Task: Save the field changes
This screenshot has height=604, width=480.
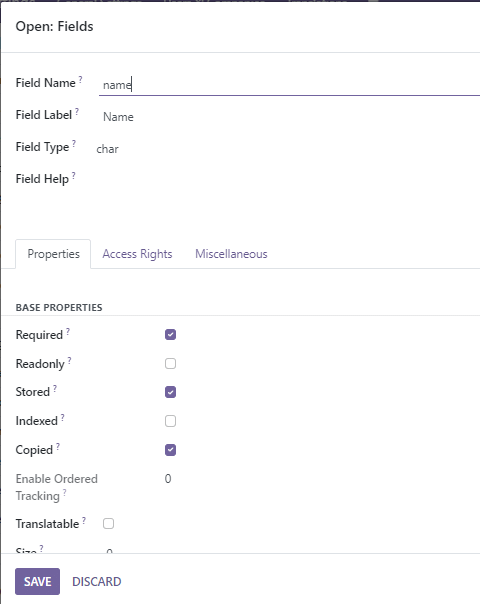Action: pyautogui.click(x=37, y=581)
